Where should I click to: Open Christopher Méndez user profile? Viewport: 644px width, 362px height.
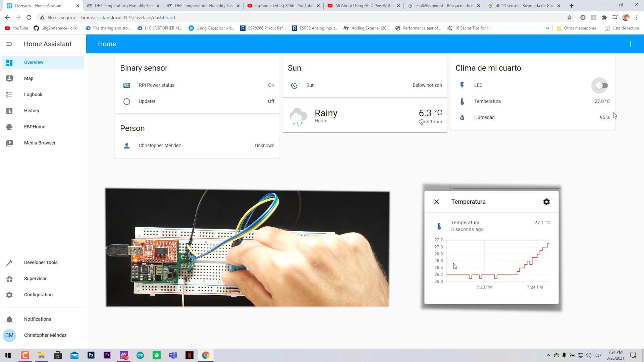[x=45, y=335]
